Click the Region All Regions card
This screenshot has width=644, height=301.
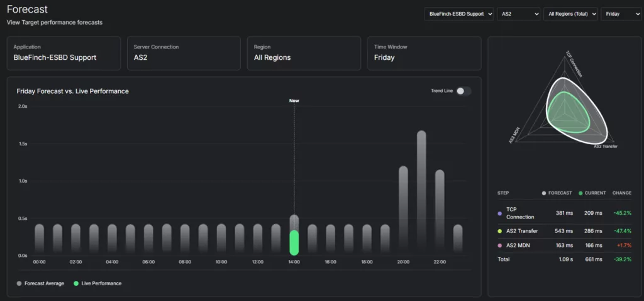tap(303, 52)
